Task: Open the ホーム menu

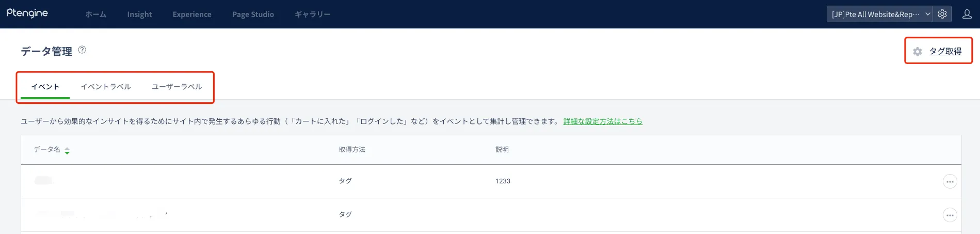Action: pos(95,14)
